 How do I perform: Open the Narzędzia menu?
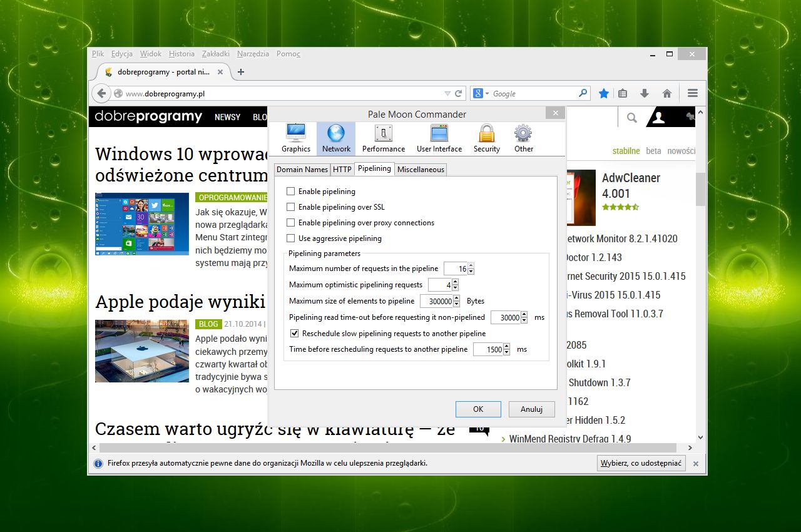[x=253, y=54]
